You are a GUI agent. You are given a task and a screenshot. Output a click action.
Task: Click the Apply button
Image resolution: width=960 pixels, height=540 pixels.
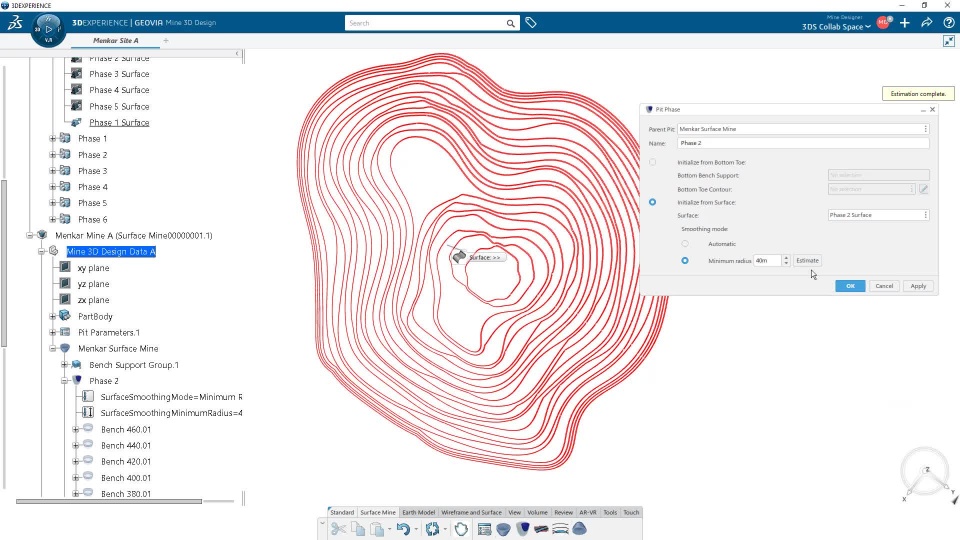(918, 286)
